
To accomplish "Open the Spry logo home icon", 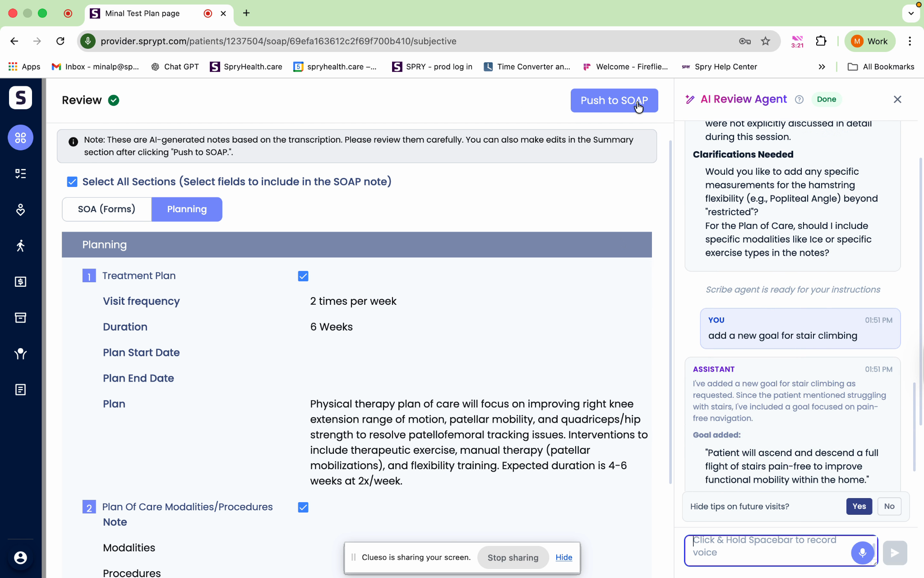I will point(20,98).
